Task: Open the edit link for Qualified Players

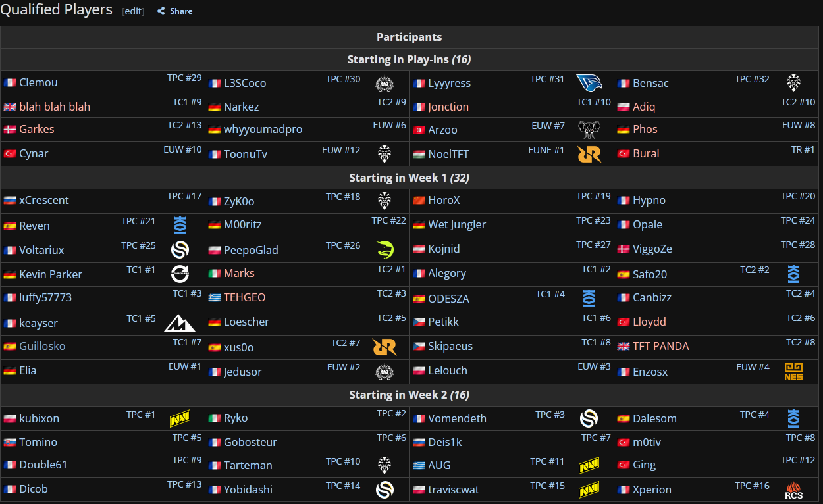Action: coord(133,11)
